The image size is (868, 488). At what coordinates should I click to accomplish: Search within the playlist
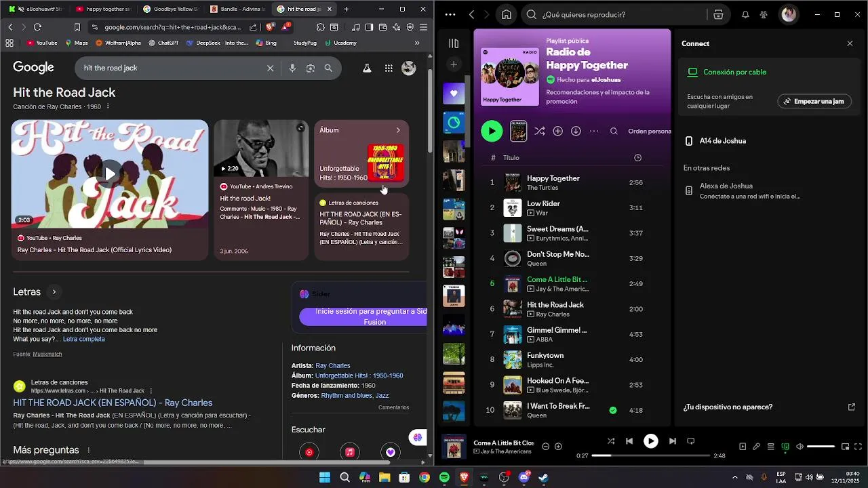614,131
